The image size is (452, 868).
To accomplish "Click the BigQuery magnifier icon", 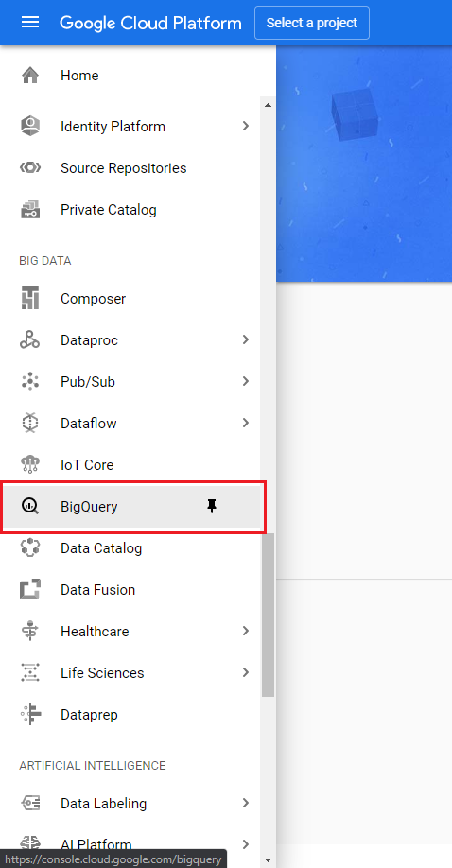I will click(30, 507).
